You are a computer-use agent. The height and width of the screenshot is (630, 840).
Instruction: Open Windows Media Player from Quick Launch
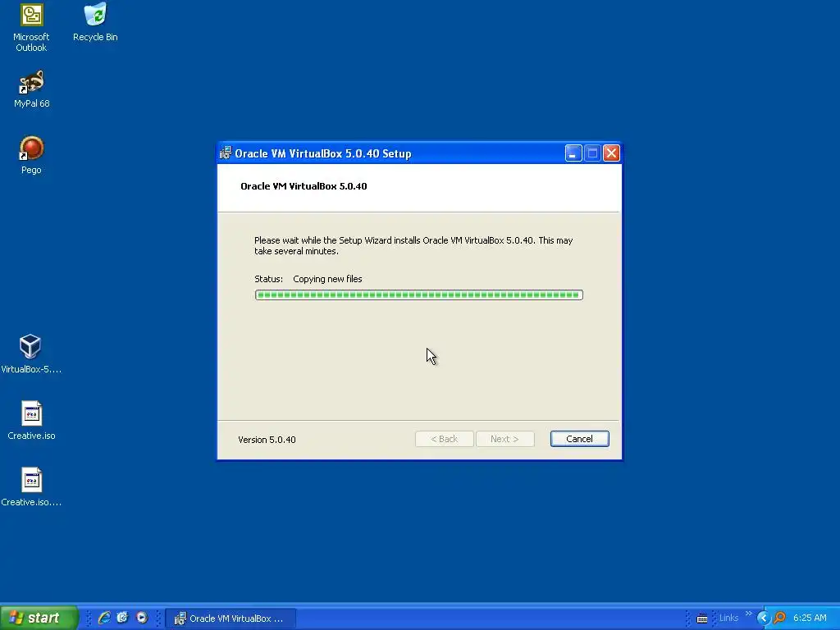(142, 618)
